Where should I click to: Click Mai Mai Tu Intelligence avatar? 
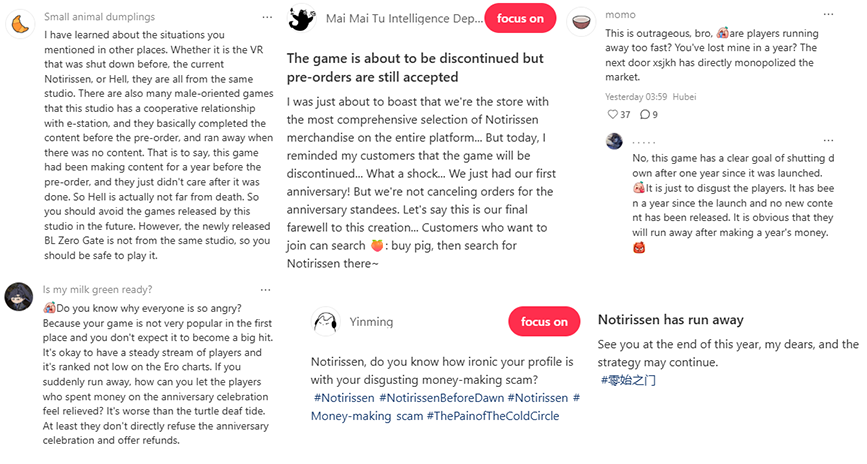click(302, 19)
